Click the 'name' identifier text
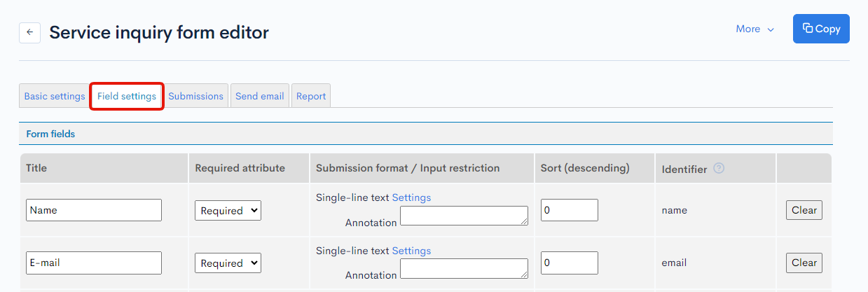868x292 pixels. [675, 210]
